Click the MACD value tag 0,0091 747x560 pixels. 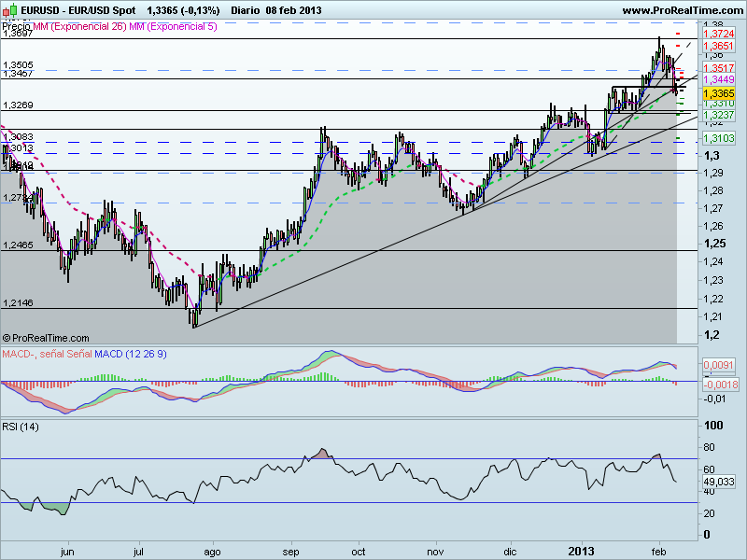(x=718, y=365)
